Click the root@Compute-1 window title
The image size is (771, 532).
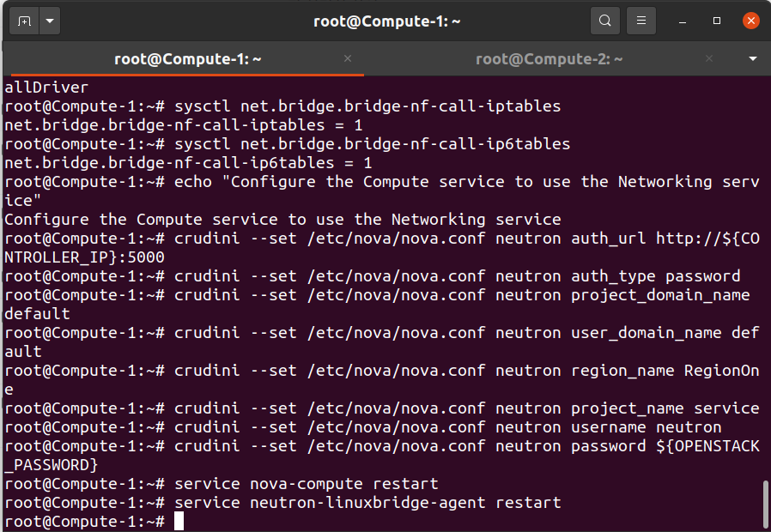[387, 21]
